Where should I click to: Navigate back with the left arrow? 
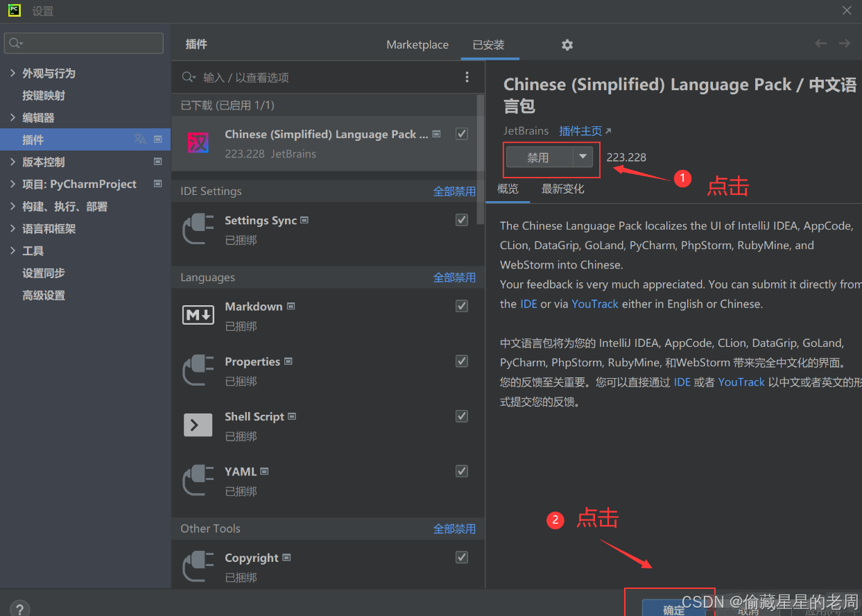coord(821,44)
